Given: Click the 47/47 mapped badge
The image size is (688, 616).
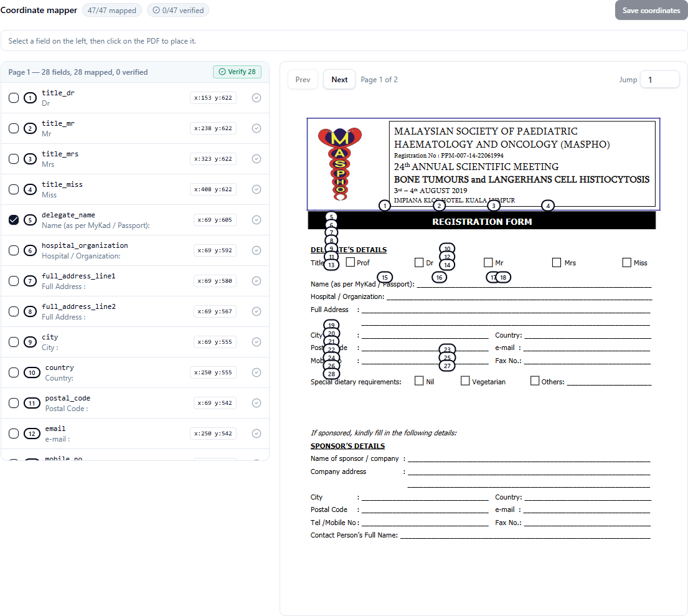Looking at the screenshot, I should tap(112, 10).
